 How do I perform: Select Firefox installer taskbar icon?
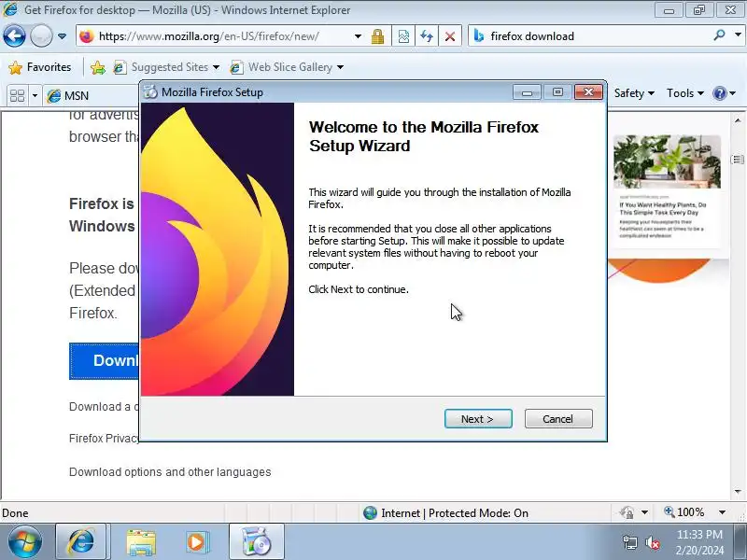pyautogui.click(x=256, y=541)
